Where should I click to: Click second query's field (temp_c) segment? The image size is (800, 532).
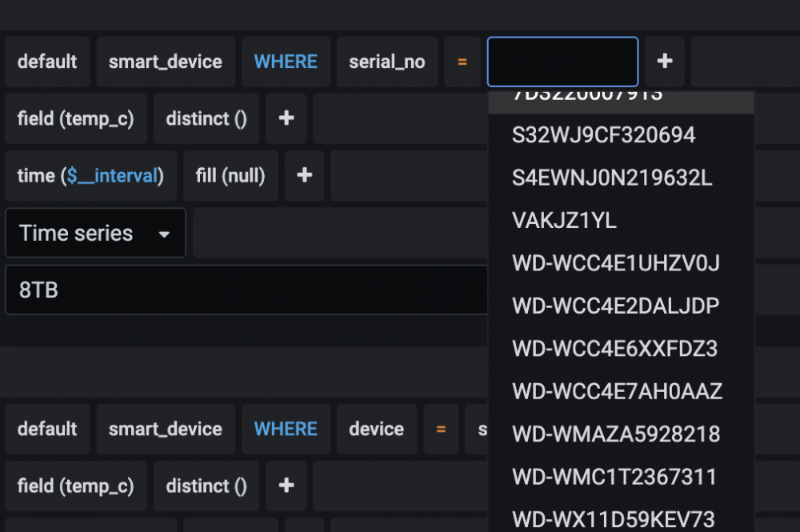point(76,486)
